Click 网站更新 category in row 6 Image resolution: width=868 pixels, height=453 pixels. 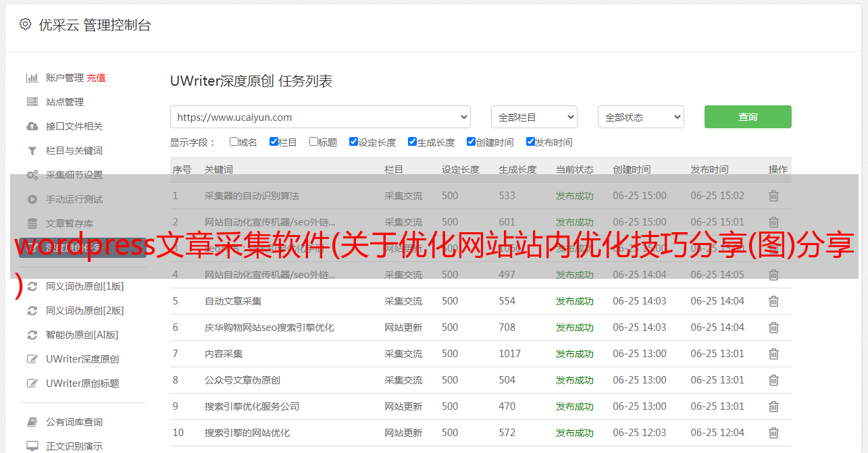tap(404, 327)
